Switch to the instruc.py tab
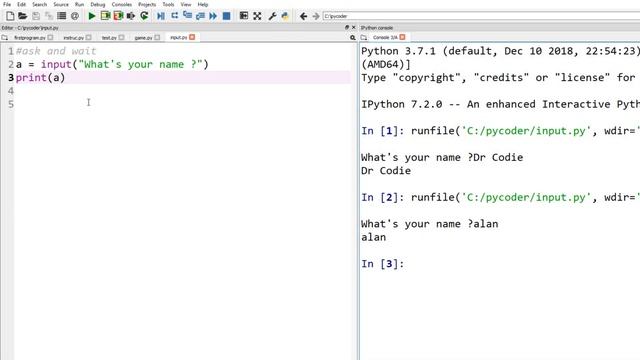 [x=73, y=38]
